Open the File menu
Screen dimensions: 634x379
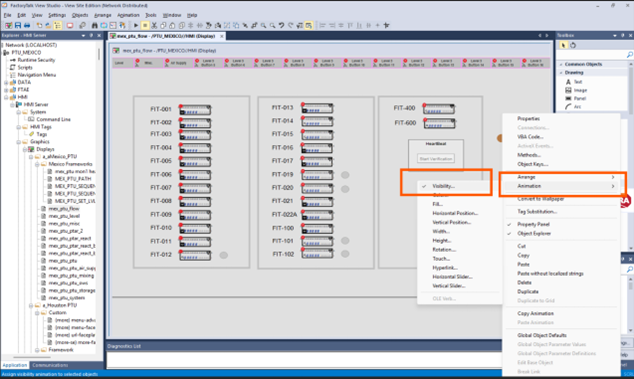coord(8,15)
